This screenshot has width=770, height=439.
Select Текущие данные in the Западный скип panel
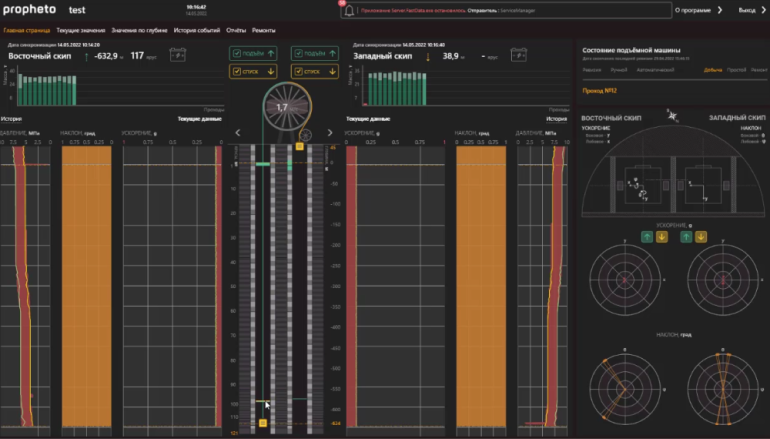[368, 119]
